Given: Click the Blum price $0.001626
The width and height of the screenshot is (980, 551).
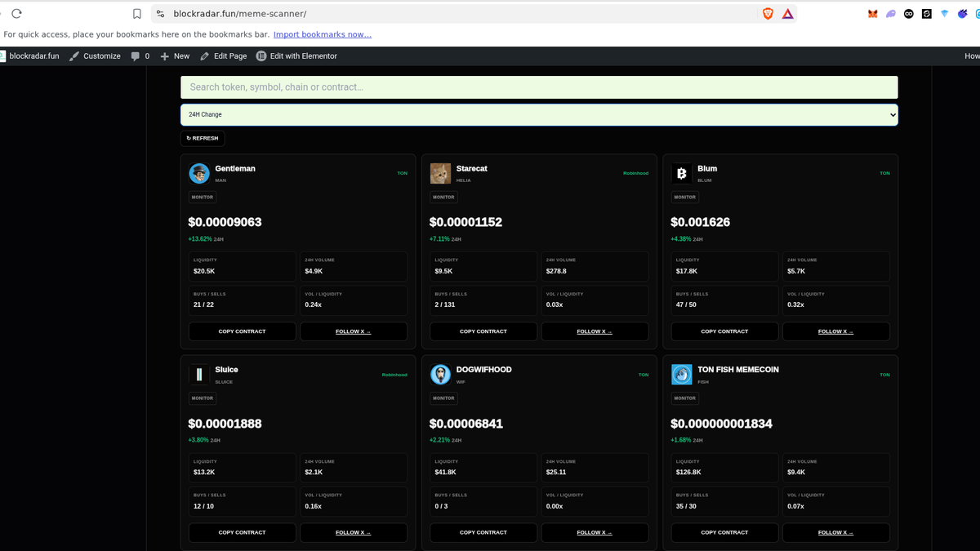Looking at the screenshot, I should coord(701,222).
